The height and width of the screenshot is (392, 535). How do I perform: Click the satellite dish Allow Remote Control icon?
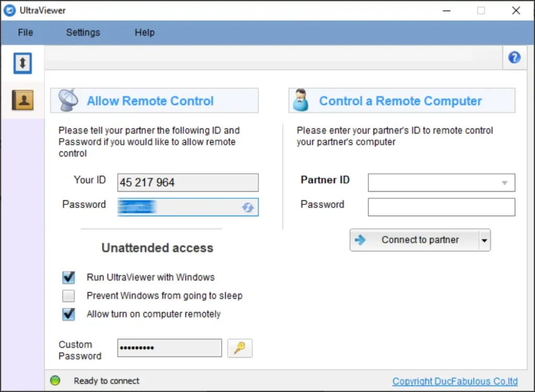pyautogui.click(x=68, y=100)
